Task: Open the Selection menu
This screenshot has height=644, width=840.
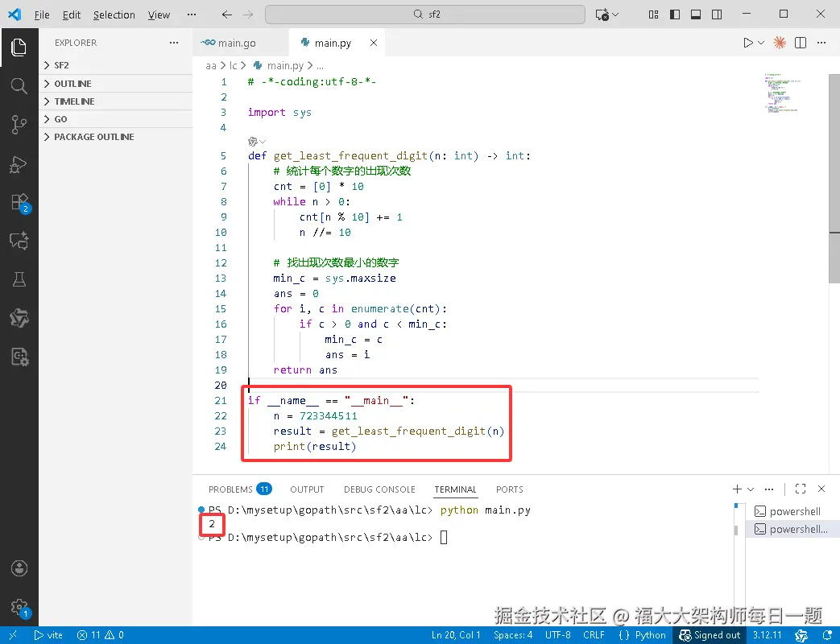Action: [x=114, y=14]
